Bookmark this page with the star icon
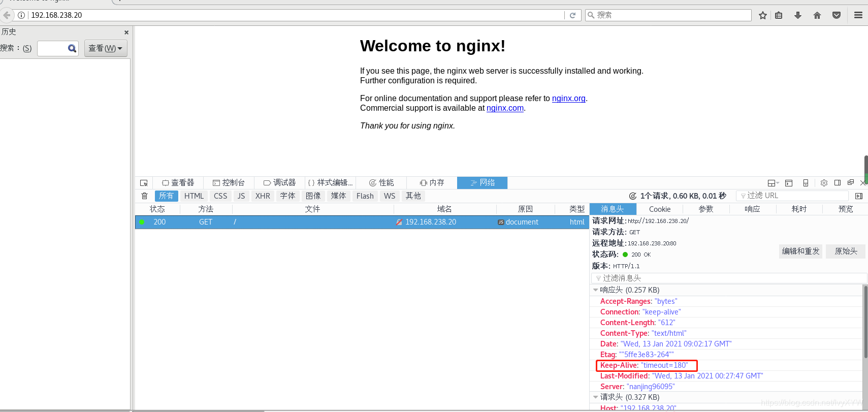Image resolution: width=868 pixels, height=412 pixels. 762,15
